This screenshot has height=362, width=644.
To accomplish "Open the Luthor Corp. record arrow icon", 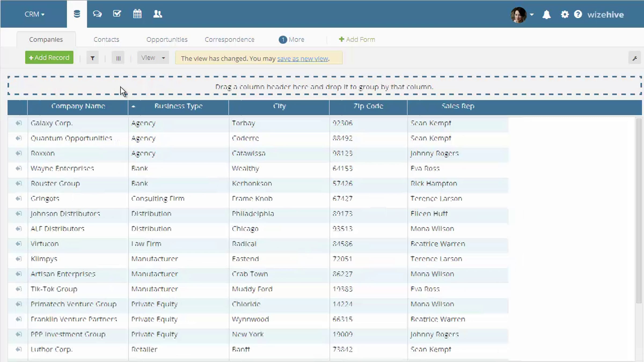I will click(x=18, y=349).
